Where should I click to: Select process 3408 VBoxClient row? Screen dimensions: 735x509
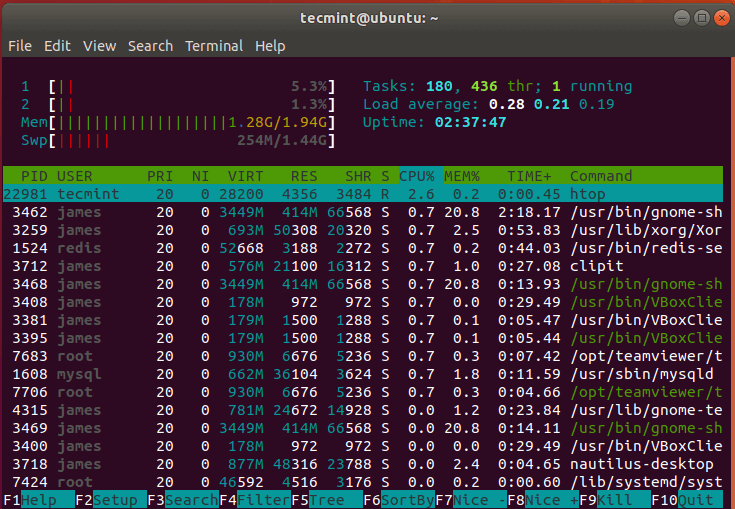(363, 302)
